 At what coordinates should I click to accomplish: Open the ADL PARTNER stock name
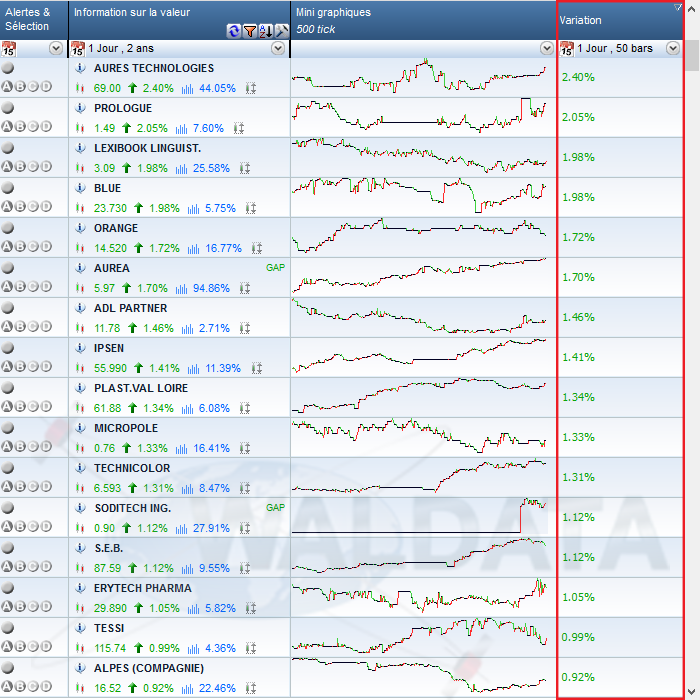(130, 308)
